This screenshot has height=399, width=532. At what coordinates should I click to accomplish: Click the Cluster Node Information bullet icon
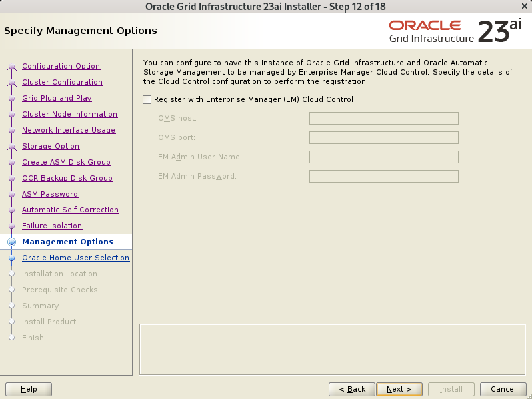(11, 115)
